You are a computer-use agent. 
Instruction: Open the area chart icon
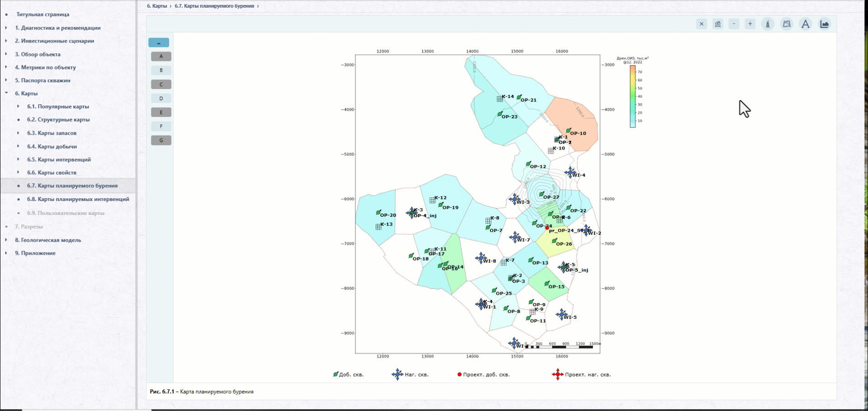tap(825, 24)
